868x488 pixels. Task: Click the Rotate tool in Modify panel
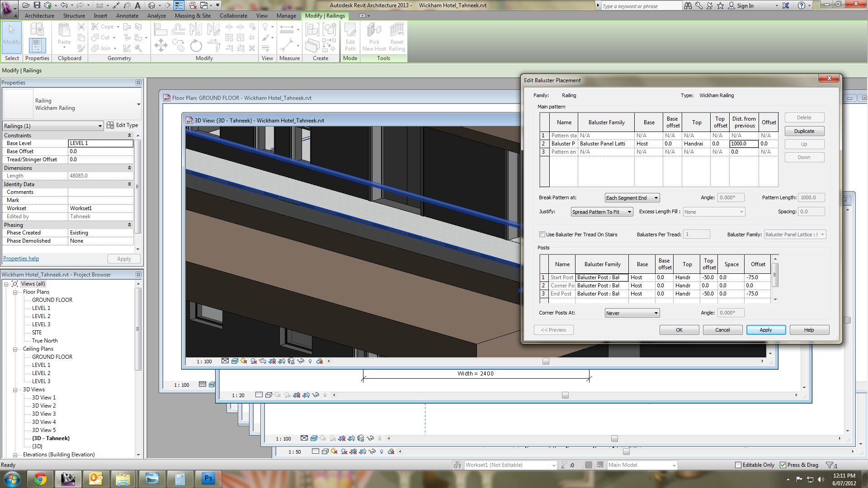pyautogui.click(x=196, y=46)
